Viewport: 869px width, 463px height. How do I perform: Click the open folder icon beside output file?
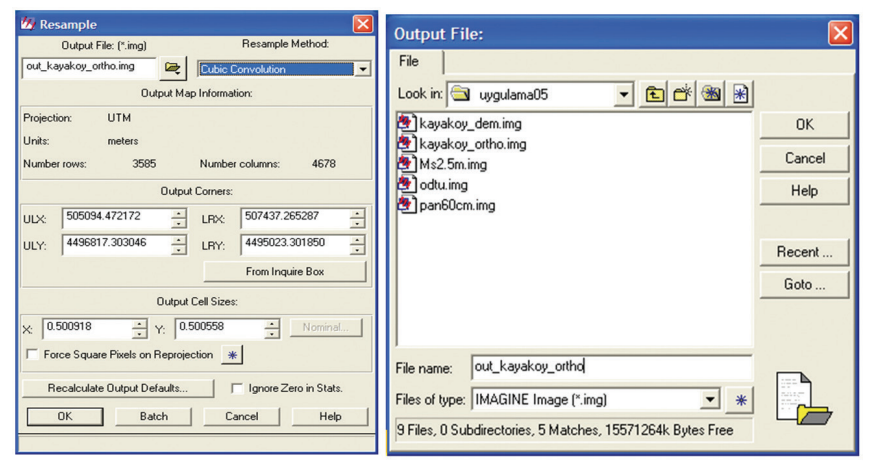[x=175, y=68]
